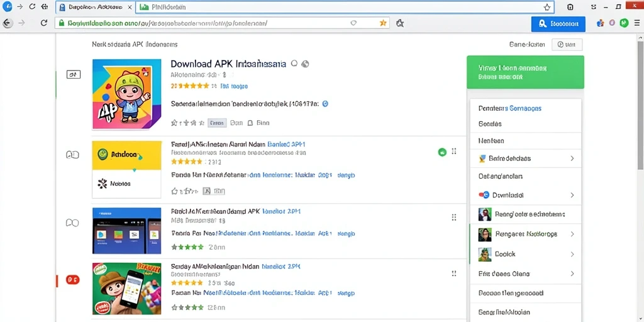Open the blue APK link in the blue screens row
The height and width of the screenshot is (322, 644).
tap(281, 211)
